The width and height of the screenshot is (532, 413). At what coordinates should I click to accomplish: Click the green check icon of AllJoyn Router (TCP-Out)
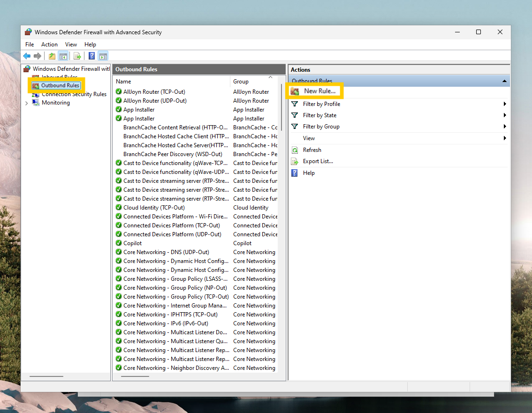[119, 91]
